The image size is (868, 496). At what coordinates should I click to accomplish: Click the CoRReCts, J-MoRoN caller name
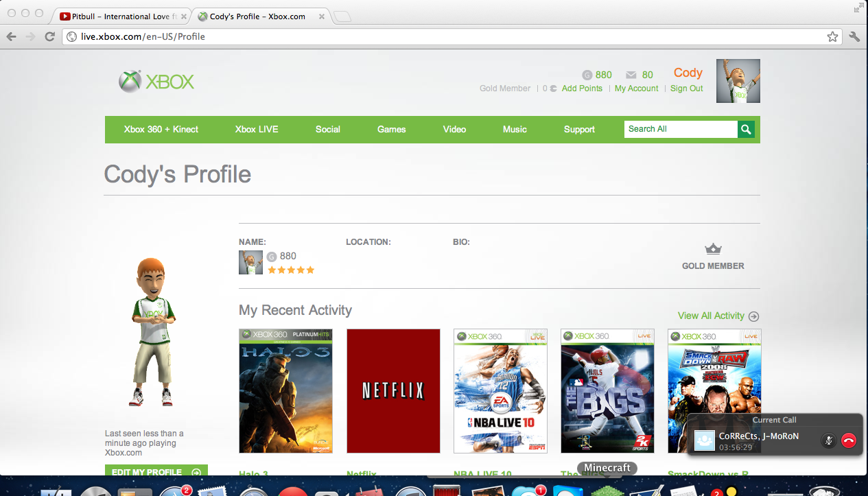pyautogui.click(x=759, y=436)
